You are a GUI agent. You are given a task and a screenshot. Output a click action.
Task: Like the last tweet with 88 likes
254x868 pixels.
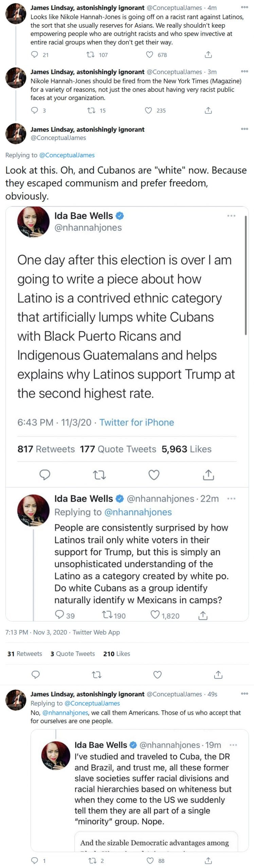pyautogui.click(x=149, y=861)
